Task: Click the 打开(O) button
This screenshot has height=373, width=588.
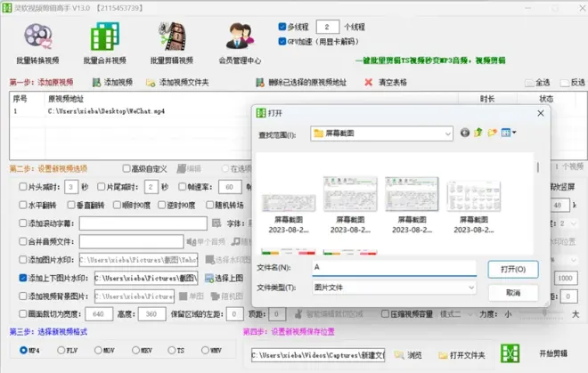Action: click(513, 269)
